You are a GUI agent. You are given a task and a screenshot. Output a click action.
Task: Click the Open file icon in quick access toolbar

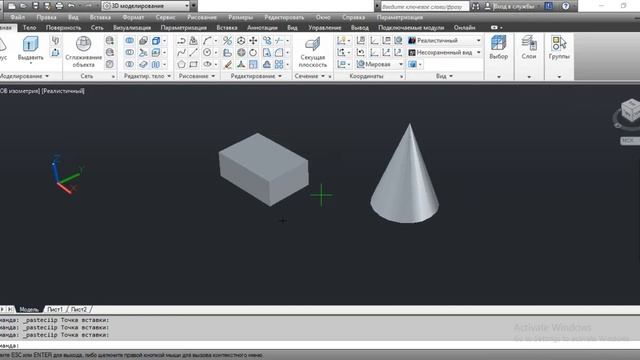[x=24, y=6]
